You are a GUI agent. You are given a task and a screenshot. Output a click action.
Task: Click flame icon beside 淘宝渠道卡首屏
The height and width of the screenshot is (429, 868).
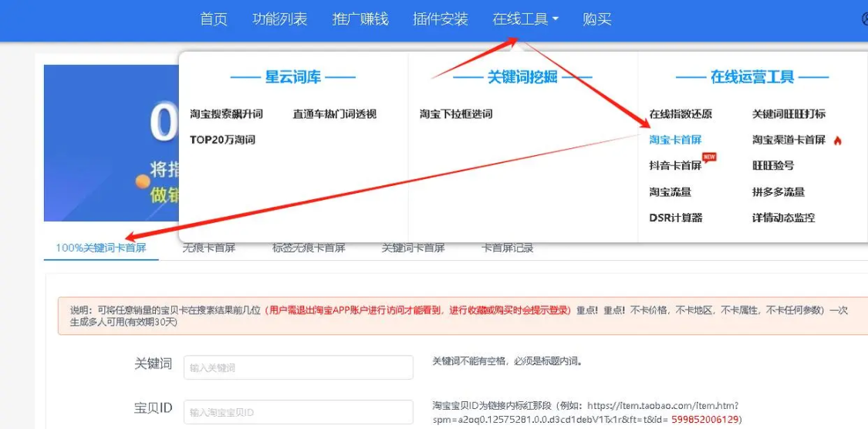[837, 140]
